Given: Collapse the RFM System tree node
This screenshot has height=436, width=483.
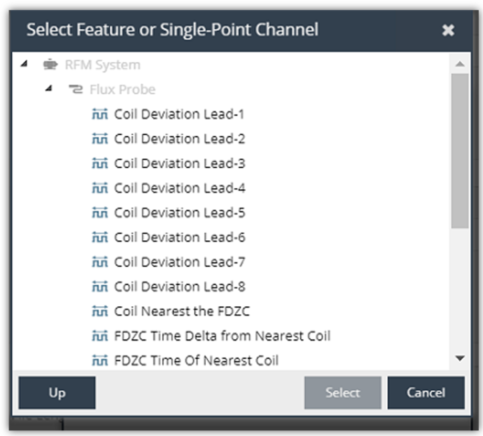Looking at the screenshot, I should pyautogui.click(x=24, y=63).
